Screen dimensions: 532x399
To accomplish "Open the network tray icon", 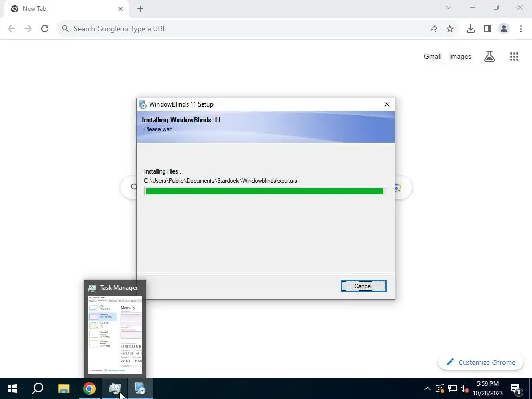I will (453, 389).
